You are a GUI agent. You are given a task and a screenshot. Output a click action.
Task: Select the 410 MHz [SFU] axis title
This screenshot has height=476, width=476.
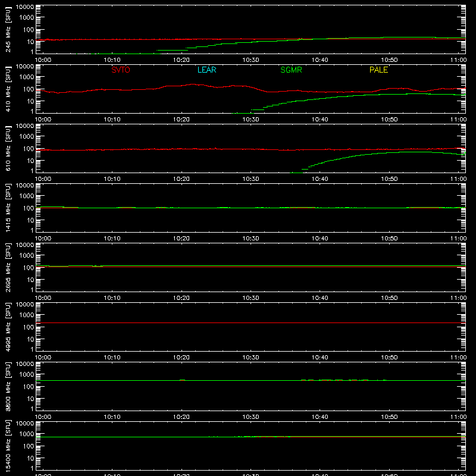(8, 89)
